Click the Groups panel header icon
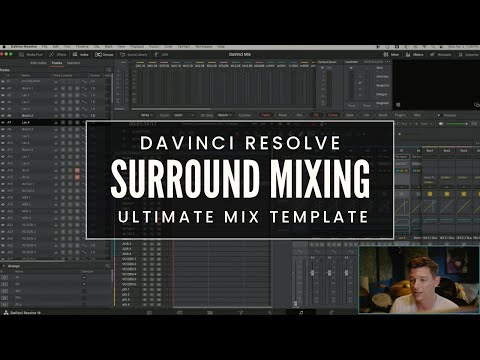Viewport: 480px width, 360px height. [x=107, y=266]
